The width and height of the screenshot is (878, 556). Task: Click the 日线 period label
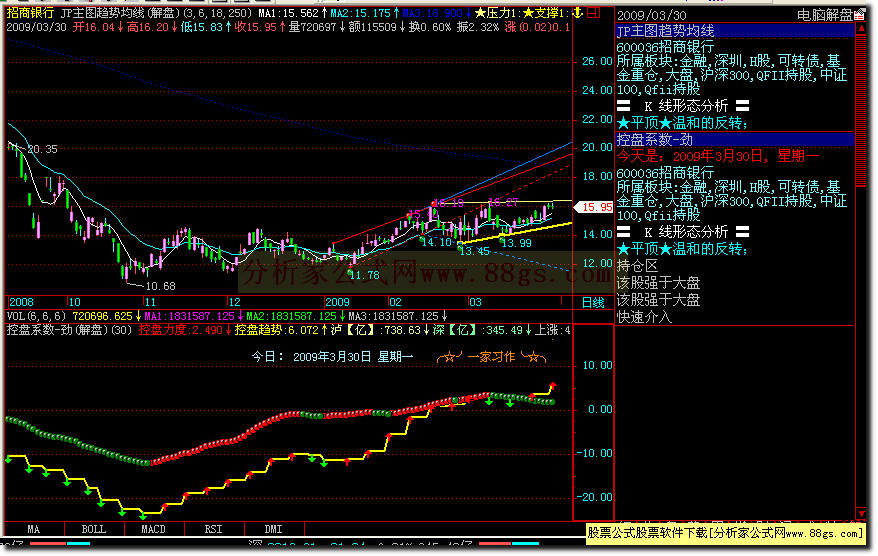[x=593, y=303]
